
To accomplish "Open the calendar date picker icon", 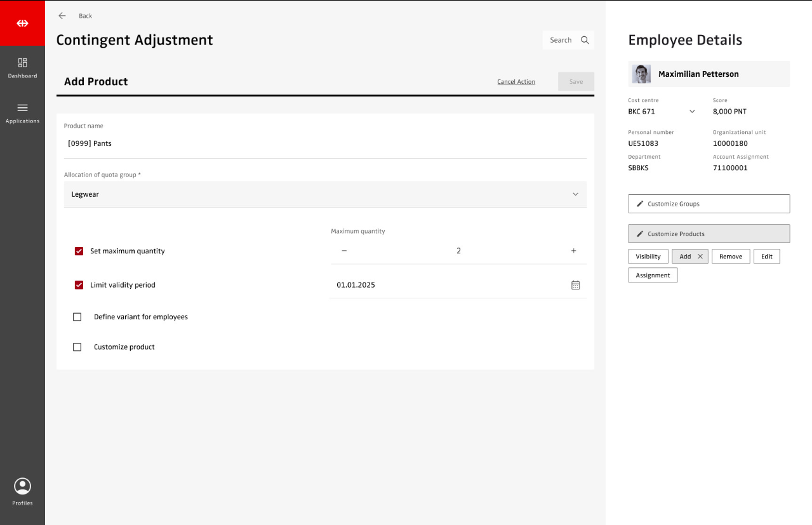I will pos(575,285).
